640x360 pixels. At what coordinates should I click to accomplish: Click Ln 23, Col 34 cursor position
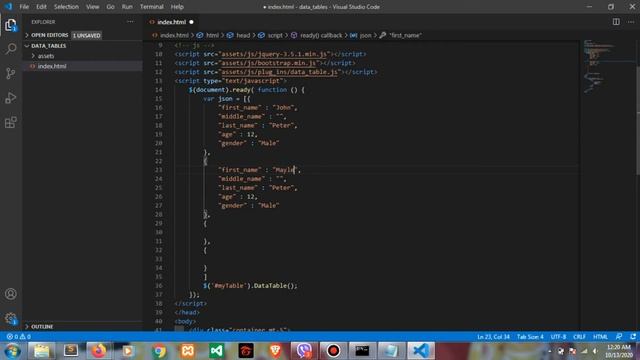coord(493,337)
